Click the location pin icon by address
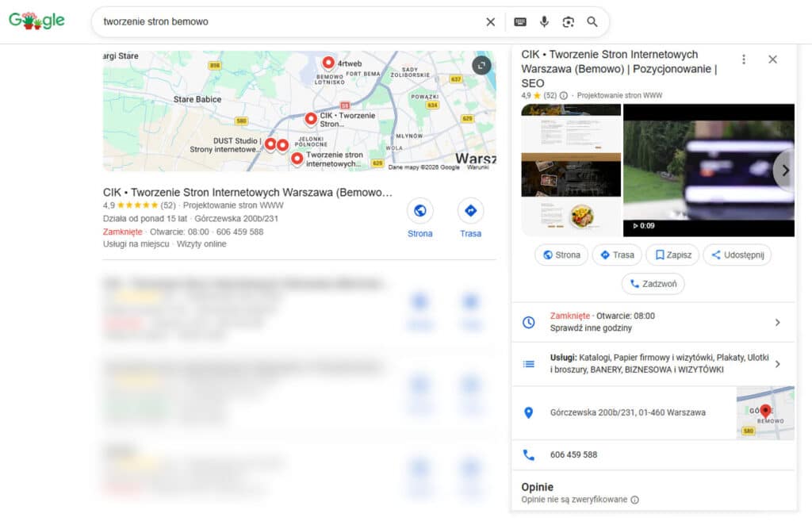Screen dimensions: 812x525 click(528, 412)
